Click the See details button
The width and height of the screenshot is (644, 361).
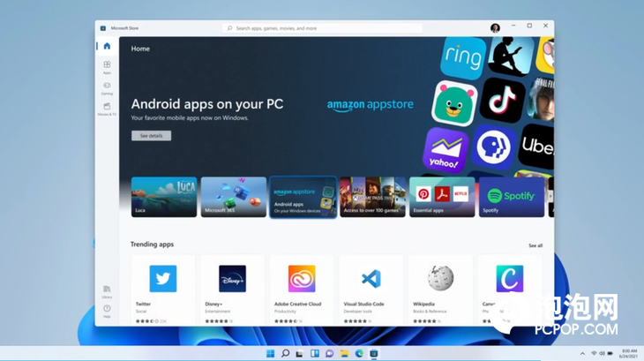[151, 136]
